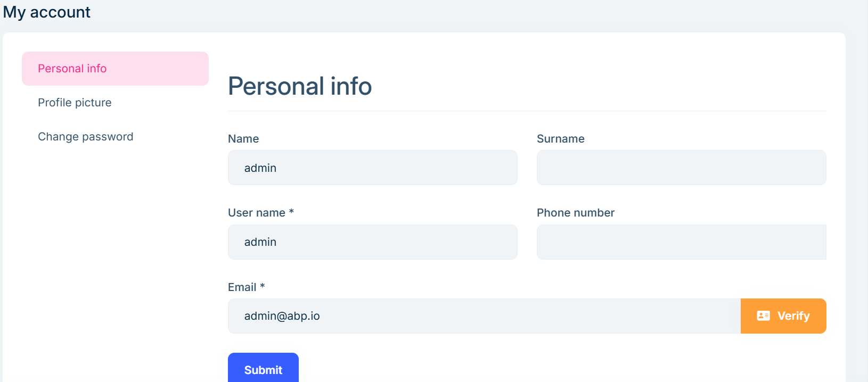The image size is (868, 382).
Task: Click the Name field label
Action: pos(243,139)
